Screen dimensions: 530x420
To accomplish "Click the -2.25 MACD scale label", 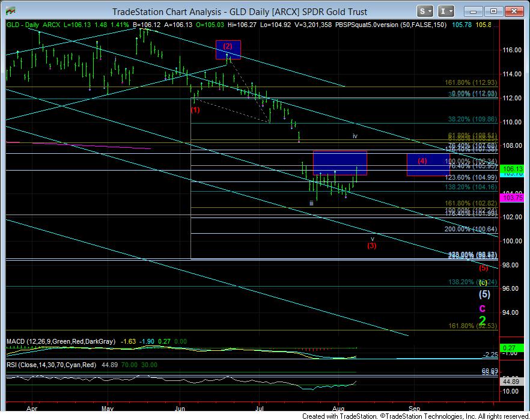I will coord(490,355).
